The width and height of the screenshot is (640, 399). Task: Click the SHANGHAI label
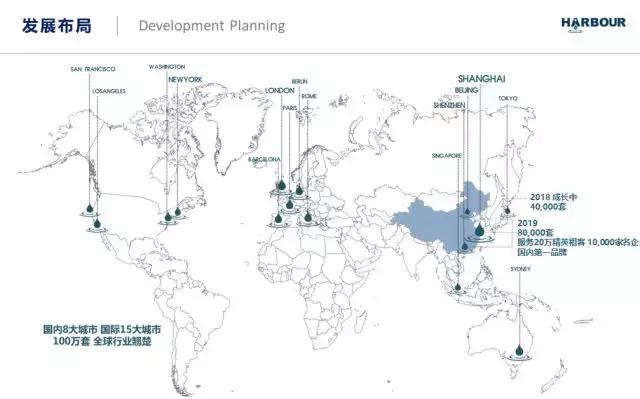482,79
